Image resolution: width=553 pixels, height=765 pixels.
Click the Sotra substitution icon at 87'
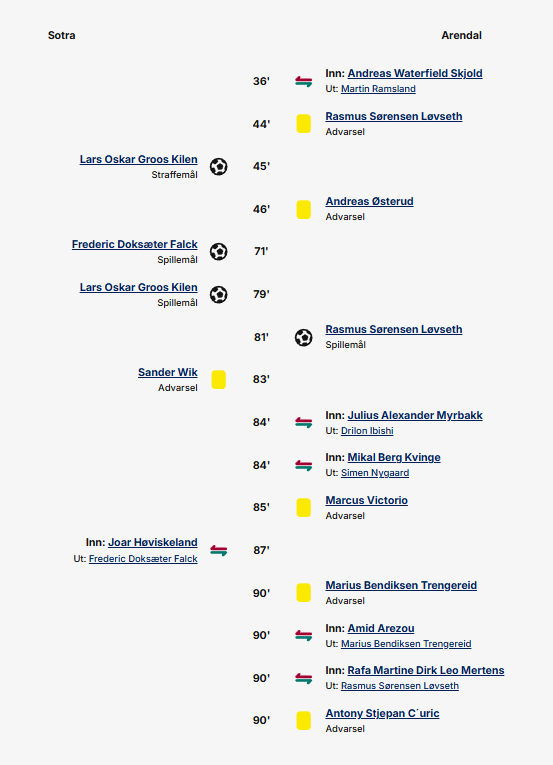click(x=219, y=551)
